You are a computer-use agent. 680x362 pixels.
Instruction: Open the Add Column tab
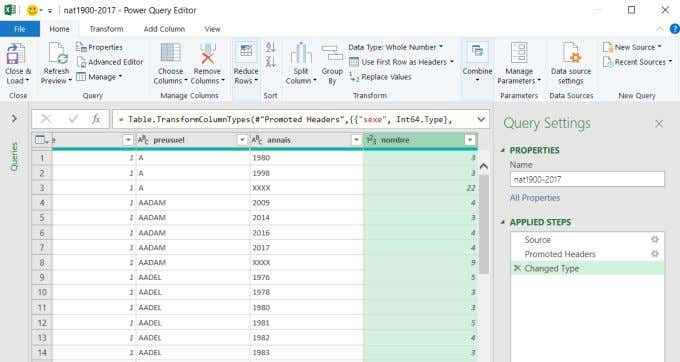pyautogui.click(x=164, y=29)
